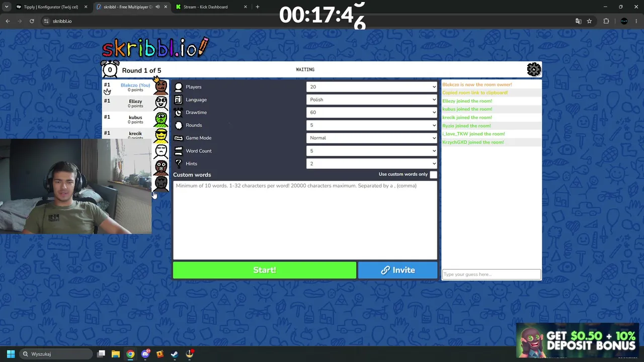Viewport: 644px width, 362px height.
Task: Open Chrome's translate page icon
Action: [x=578, y=21]
